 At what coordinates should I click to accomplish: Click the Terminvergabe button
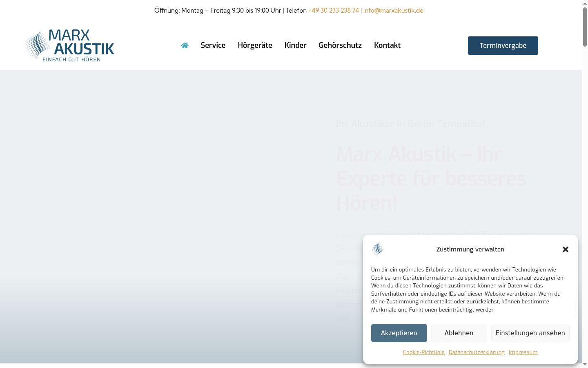(x=503, y=45)
